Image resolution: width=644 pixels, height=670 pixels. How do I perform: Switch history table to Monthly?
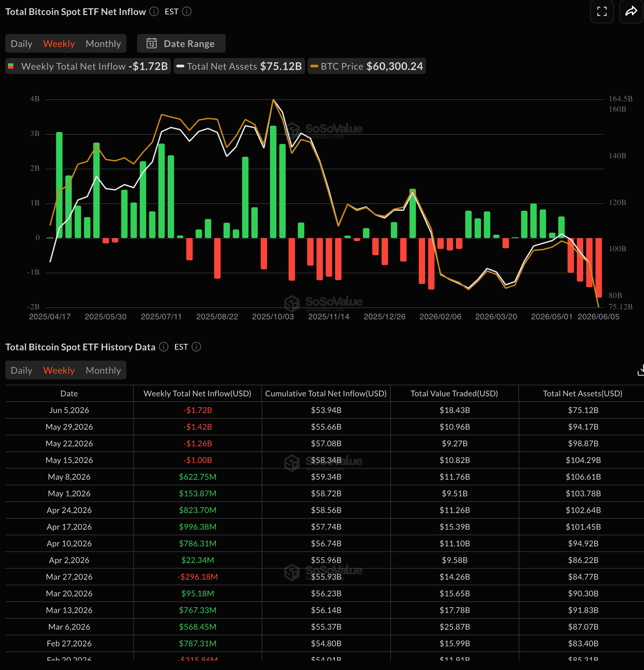click(103, 371)
